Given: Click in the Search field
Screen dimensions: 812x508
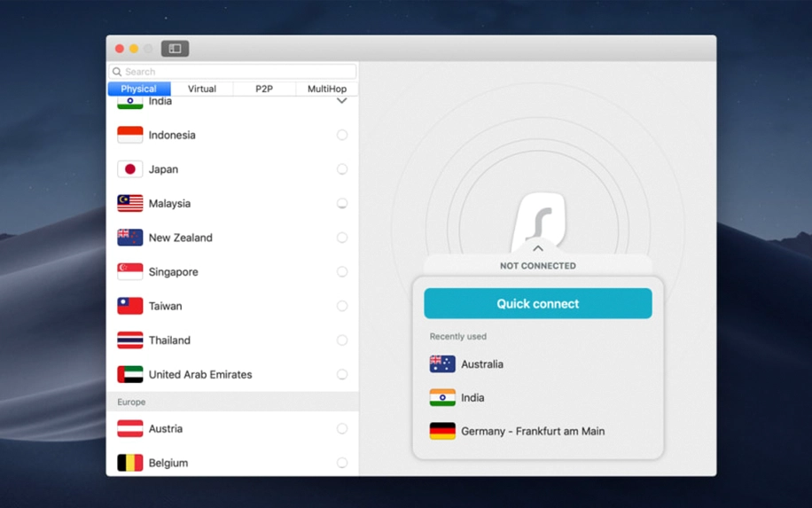Looking at the screenshot, I should point(232,72).
